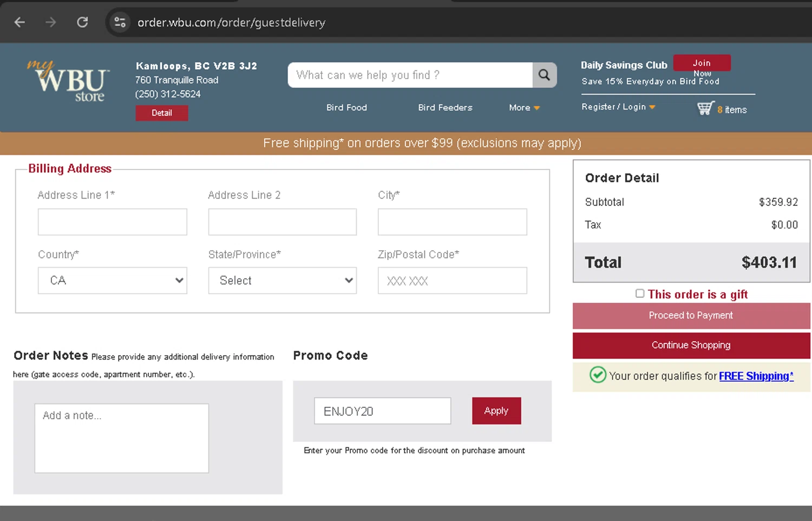Open the shopping cart icon
The width and height of the screenshot is (812, 521).
705,108
